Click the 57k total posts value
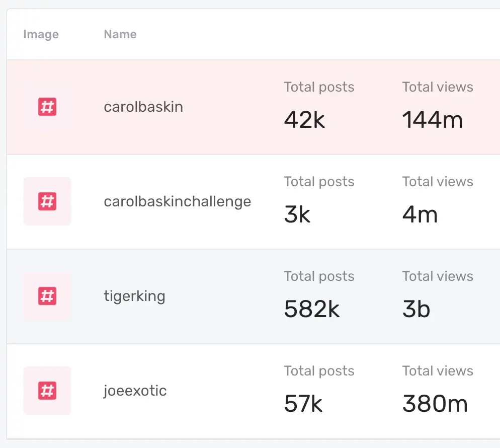Viewport: 500px width, 448px height. [x=303, y=404]
